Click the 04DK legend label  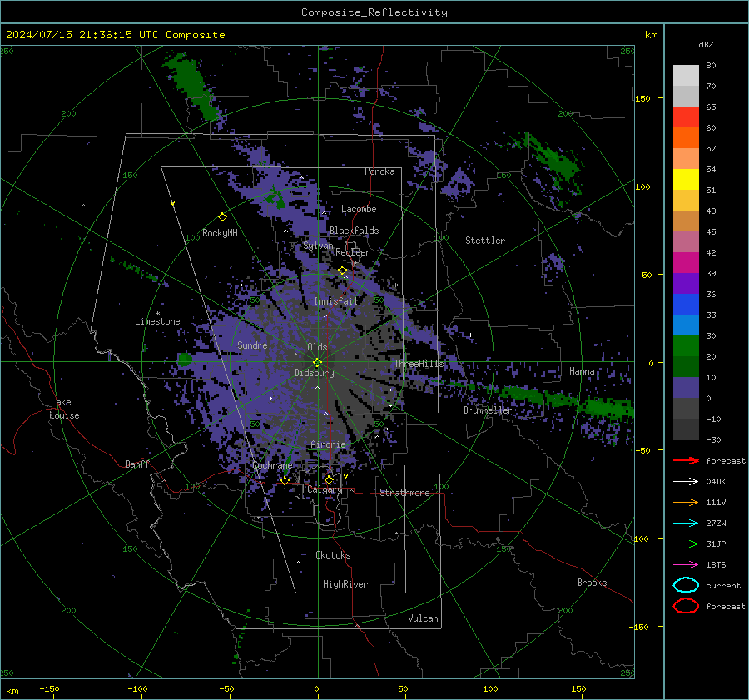(x=716, y=482)
